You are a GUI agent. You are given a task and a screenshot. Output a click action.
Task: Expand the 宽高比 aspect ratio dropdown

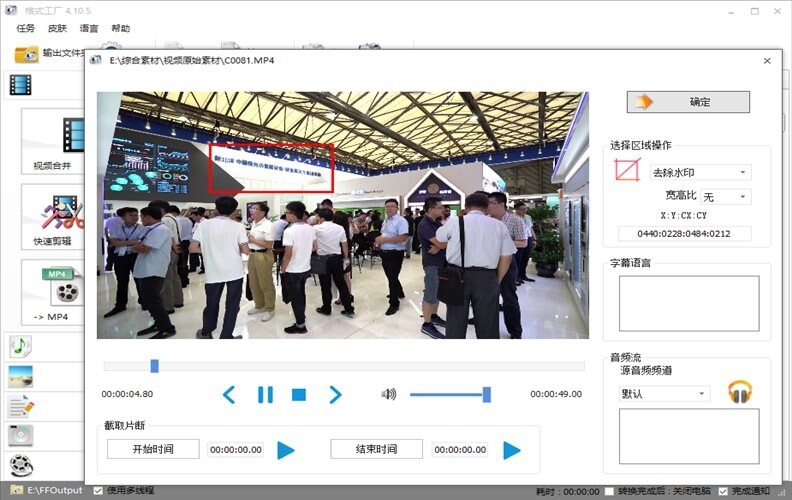pos(725,197)
